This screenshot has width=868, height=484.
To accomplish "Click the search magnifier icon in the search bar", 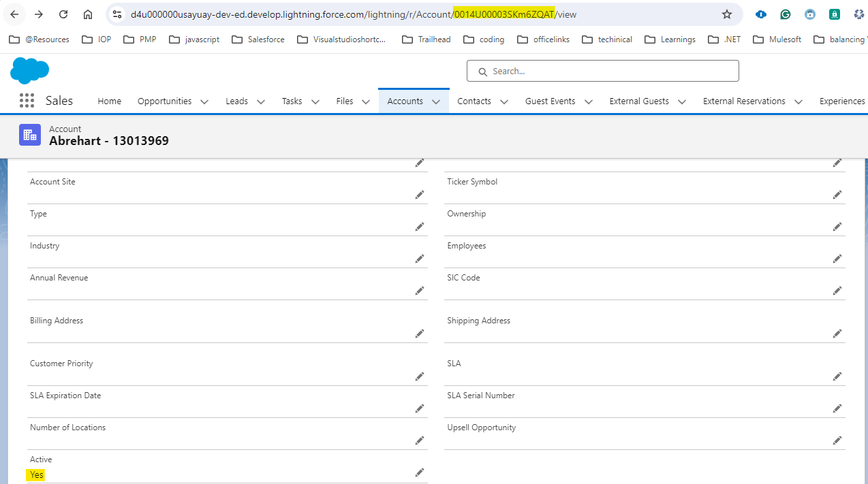I will (x=482, y=71).
